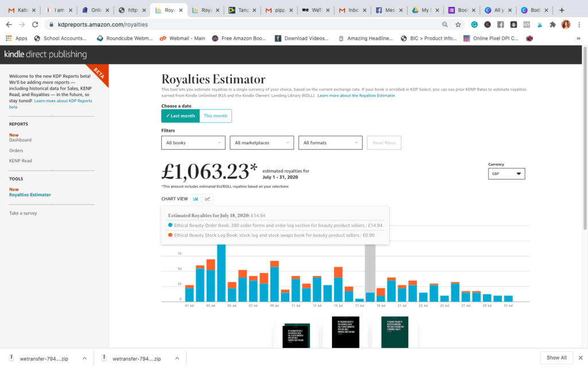This screenshot has width=588, height=368.
Task: Open Webmail - Main bookmark
Action: pos(182,39)
